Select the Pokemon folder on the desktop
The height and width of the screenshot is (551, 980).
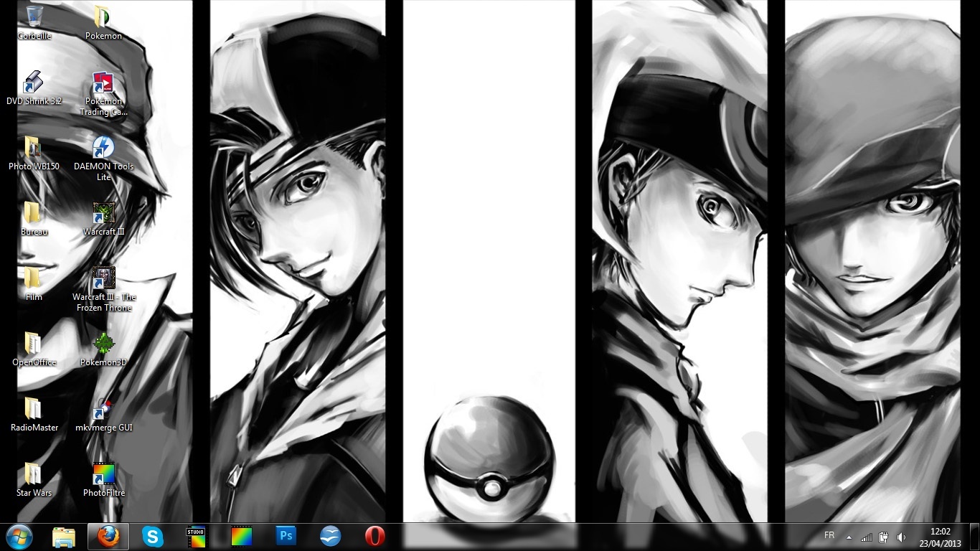pyautogui.click(x=103, y=22)
